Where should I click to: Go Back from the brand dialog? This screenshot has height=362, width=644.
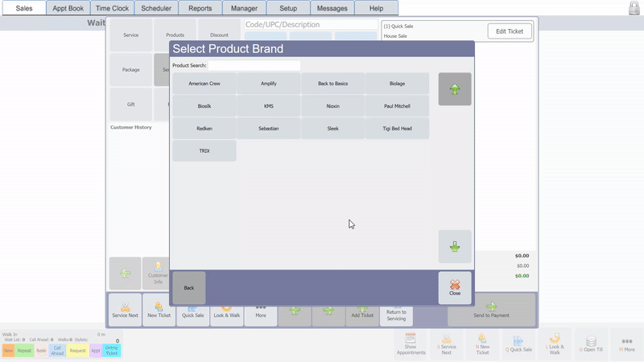(189, 288)
